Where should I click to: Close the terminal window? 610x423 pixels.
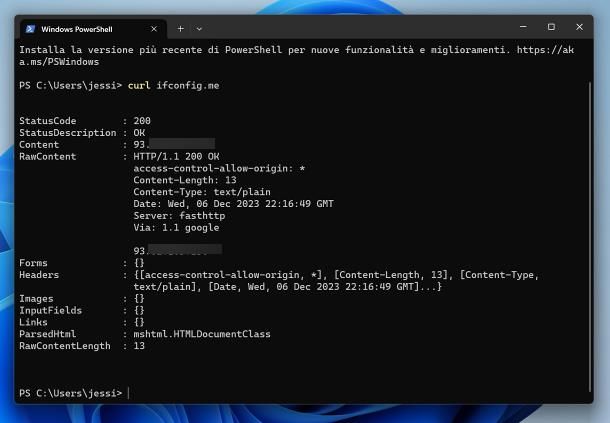579,27
